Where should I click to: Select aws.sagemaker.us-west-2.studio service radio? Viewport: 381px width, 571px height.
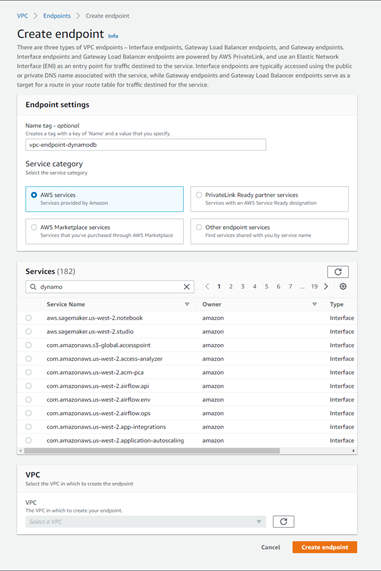click(x=28, y=331)
